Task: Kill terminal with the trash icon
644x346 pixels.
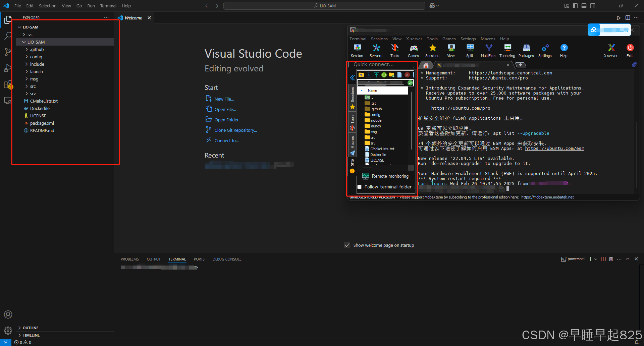Action: pyautogui.click(x=611, y=259)
